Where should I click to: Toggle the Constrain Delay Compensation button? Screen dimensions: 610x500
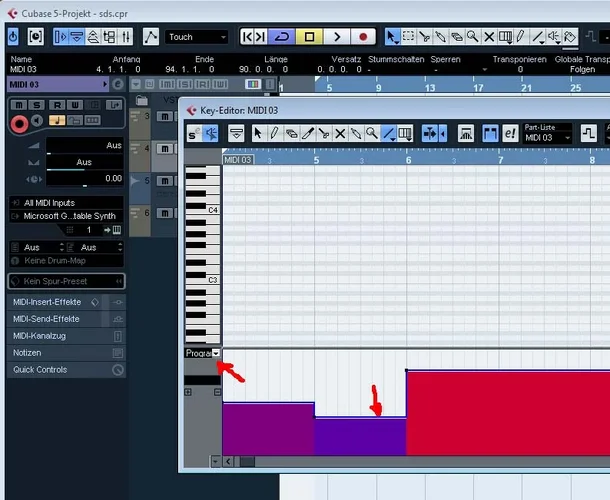click(x=35, y=37)
